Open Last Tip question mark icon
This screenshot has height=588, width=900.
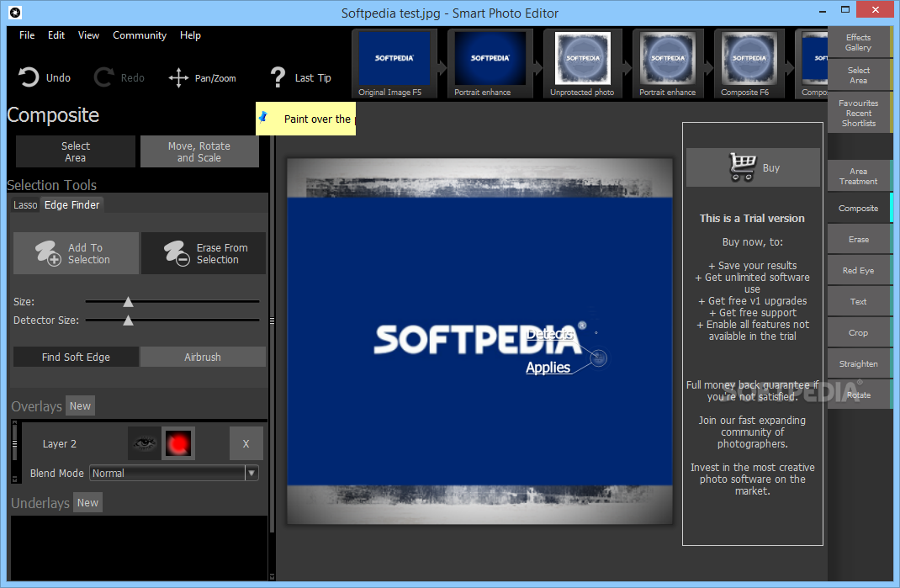(278, 77)
